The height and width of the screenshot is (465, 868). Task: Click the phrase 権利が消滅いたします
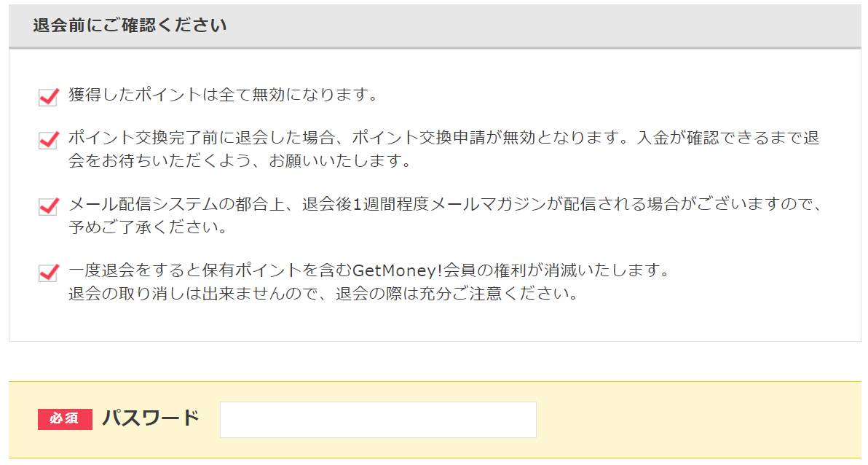pos(576,270)
